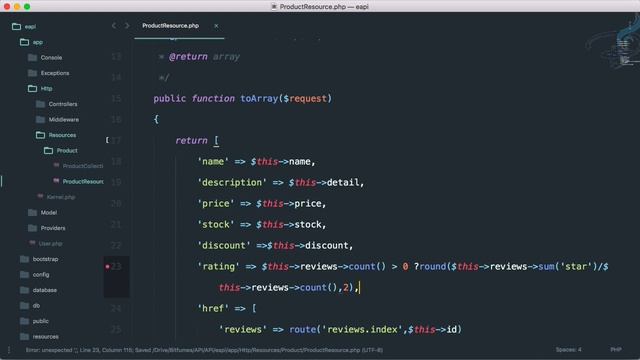Image resolution: width=640 pixels, height=360 pixels.
Task: Click the error message in status bar
Action: click(204, 350)
